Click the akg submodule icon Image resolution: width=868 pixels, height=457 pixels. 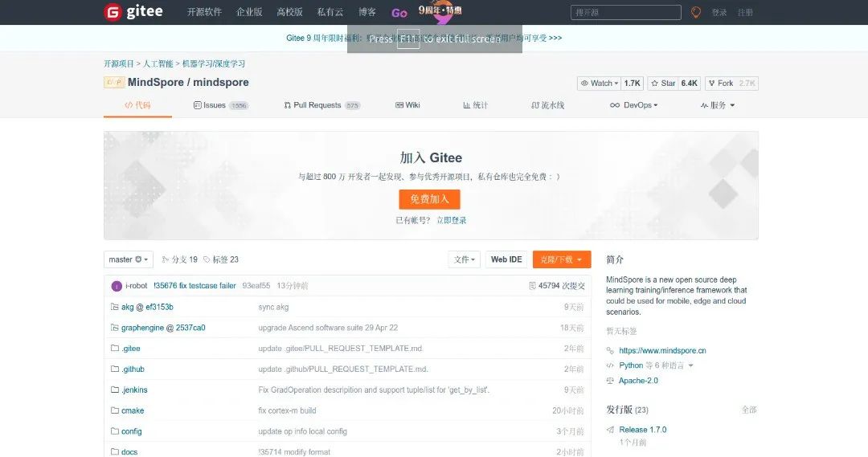click(114, 307)
